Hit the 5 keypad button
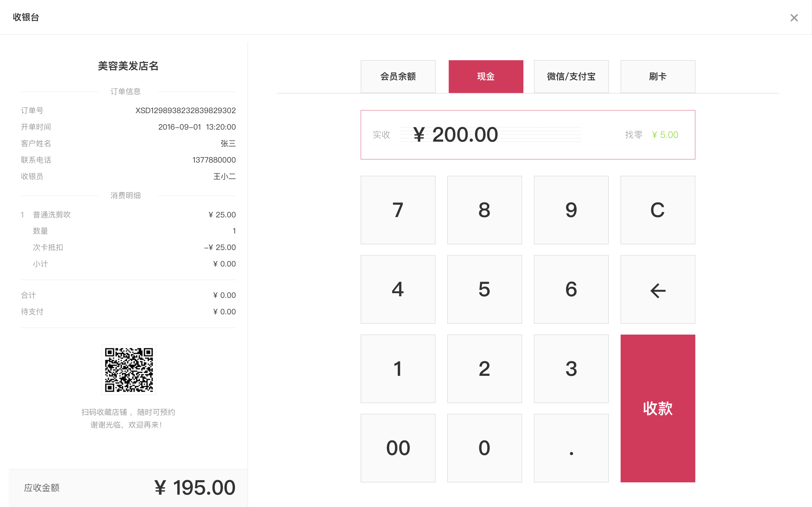Viewport: 812px width, 507px height. pyautogui.click(x=484, y=289)
